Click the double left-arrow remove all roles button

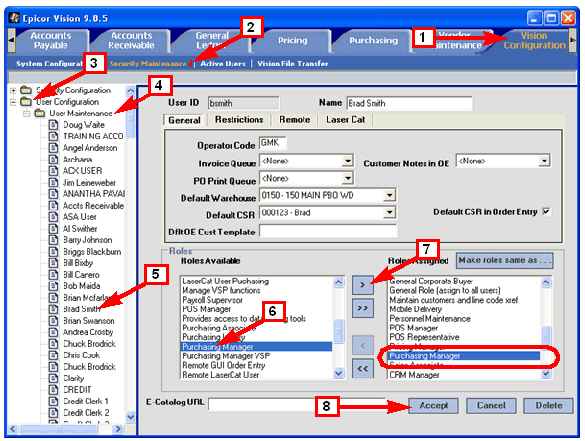click(362, 369)
